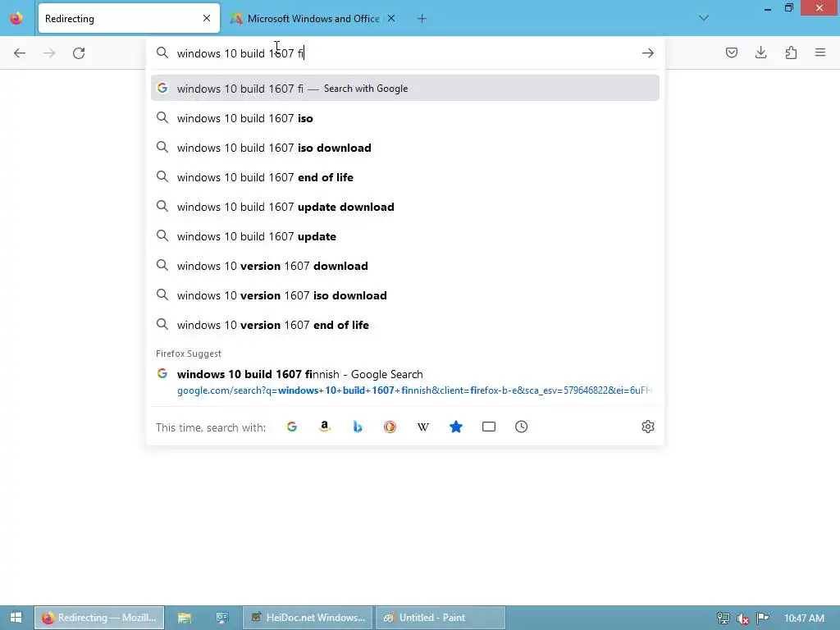Switch to Microsoft Windows and Office tab
840x630 pixels.
tap(313, 18)
